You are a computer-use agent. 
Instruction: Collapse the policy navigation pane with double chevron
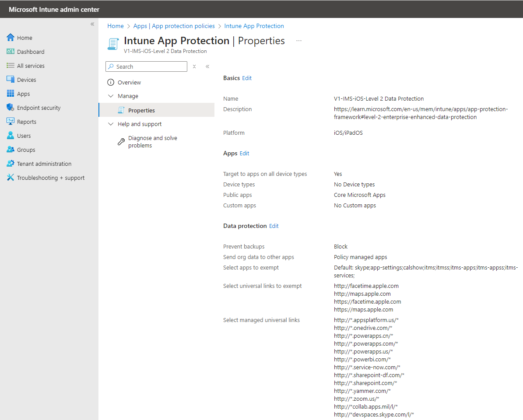[207, 66]
